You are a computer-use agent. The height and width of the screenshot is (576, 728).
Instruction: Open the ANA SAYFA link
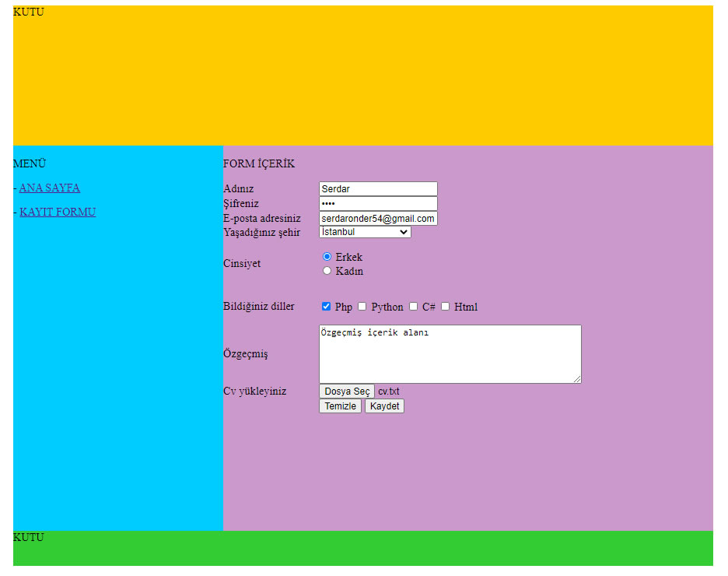point(50,188)
